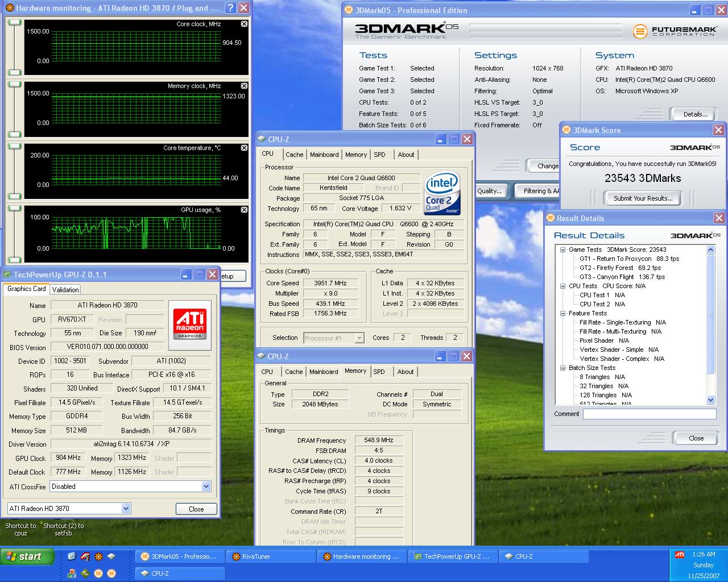Image resolution: width=728 pixels, height=582 pixels.
Task: Open Cache tab in CPU-Z processor window
Action: (x=294, y=155)
